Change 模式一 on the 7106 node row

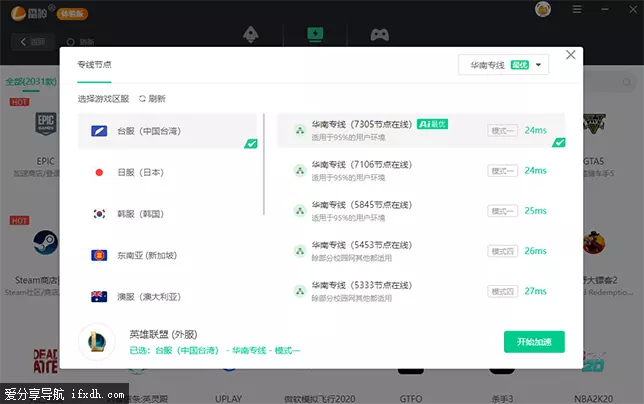click(502, 170)
